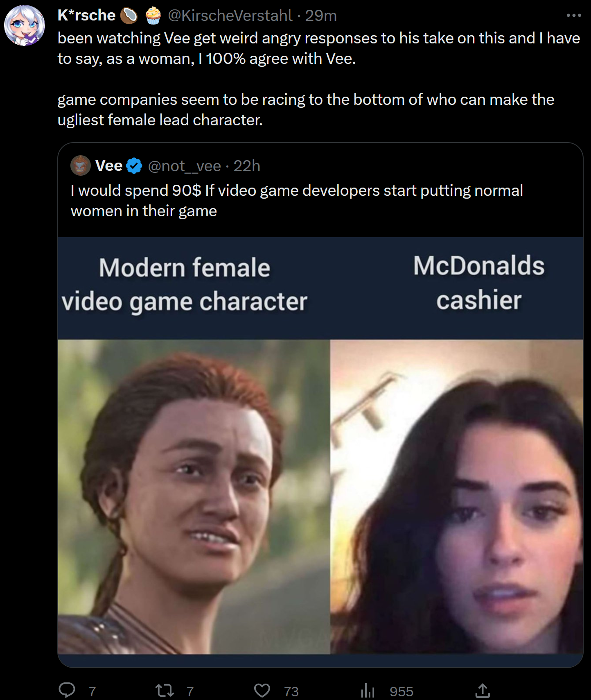Visit the @KirscheVerstahl handle

(230, 16)
